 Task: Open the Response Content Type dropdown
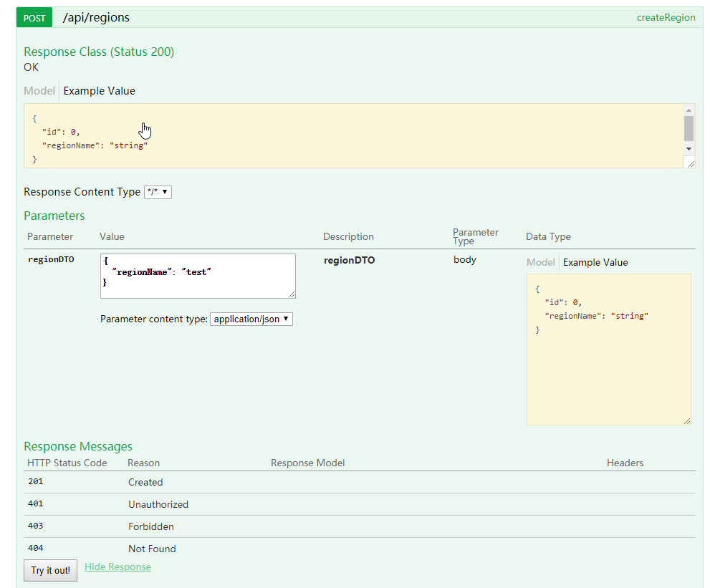158,192
